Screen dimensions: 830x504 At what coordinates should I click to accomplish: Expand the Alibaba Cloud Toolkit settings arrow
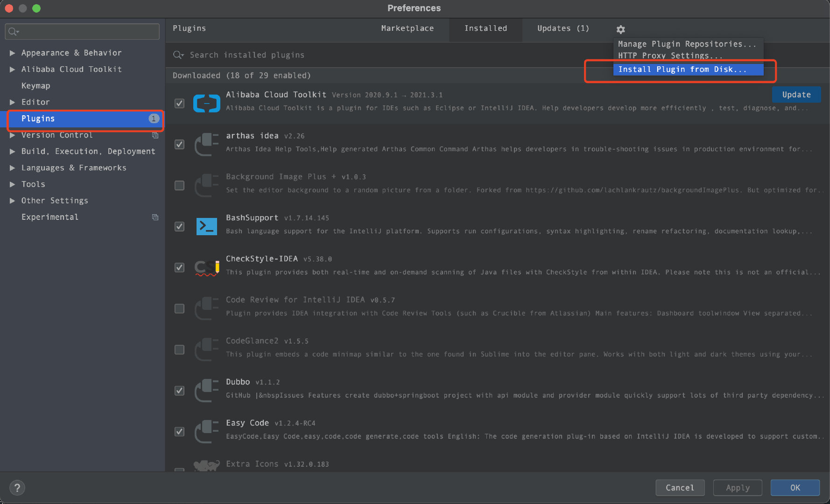coord(12,69)
